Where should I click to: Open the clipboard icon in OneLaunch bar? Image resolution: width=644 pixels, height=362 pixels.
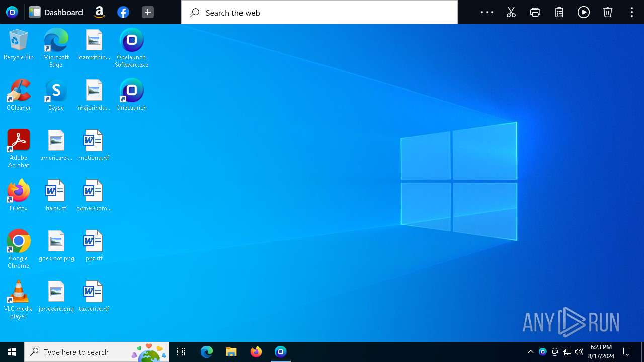click(559, 12)
